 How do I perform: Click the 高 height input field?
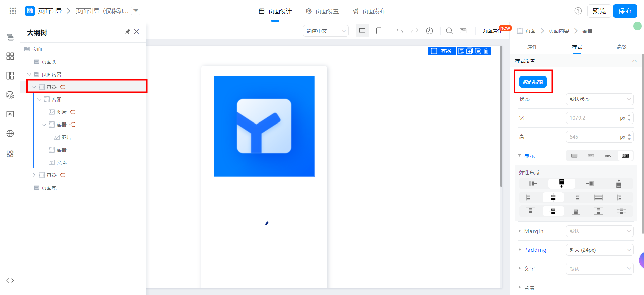(599, 137)
